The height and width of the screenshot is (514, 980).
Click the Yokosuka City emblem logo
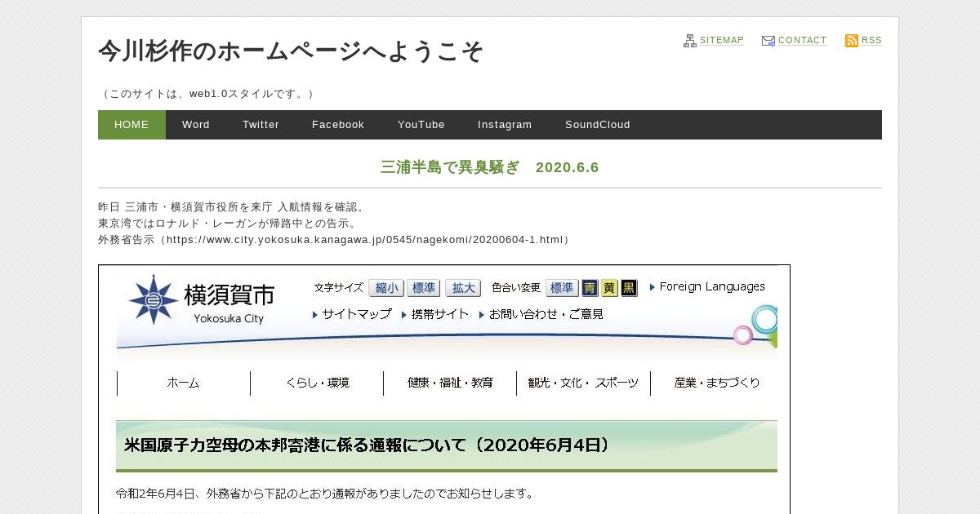(x=154, y=299)
